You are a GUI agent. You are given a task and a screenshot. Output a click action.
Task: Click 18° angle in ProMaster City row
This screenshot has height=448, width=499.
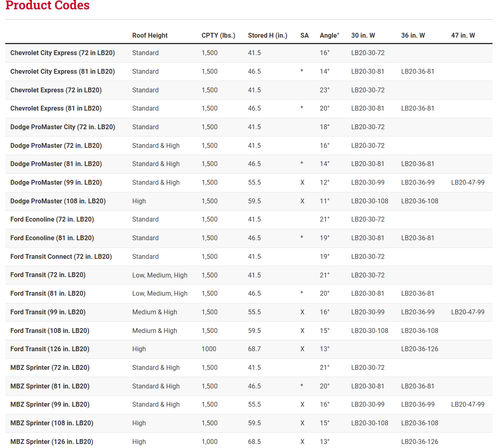325,127
